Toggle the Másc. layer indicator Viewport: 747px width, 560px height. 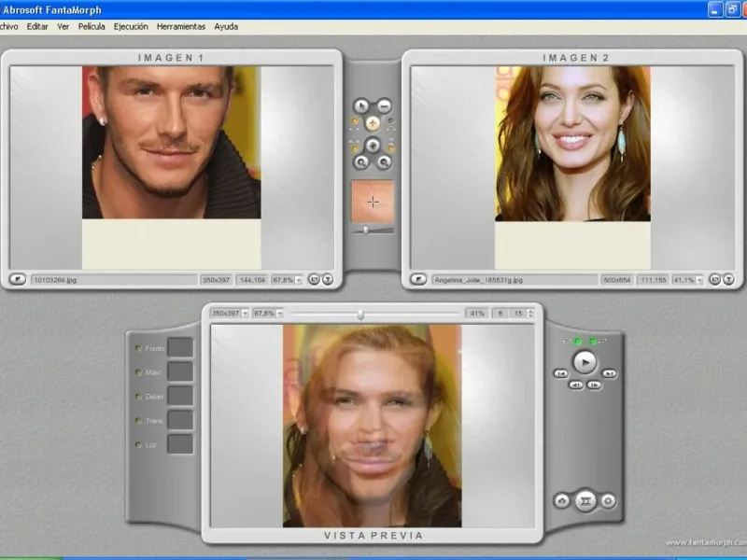pos(138,372)
